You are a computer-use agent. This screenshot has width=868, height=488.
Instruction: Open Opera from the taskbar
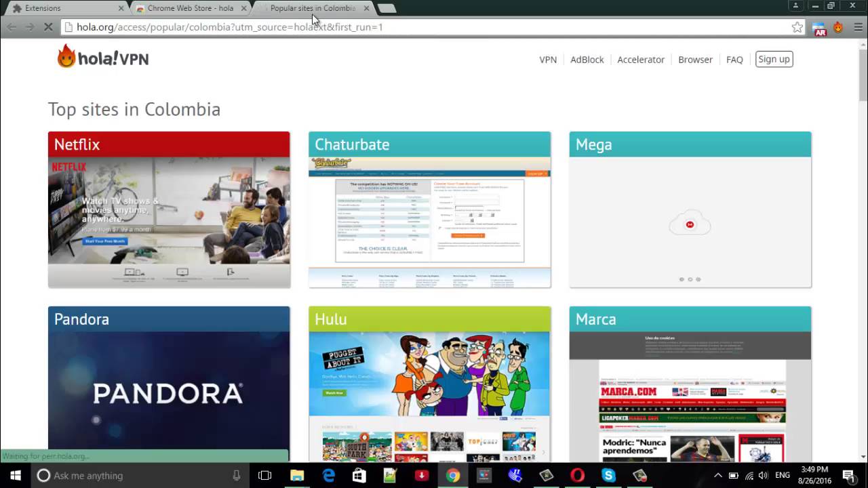click(577, 475)
